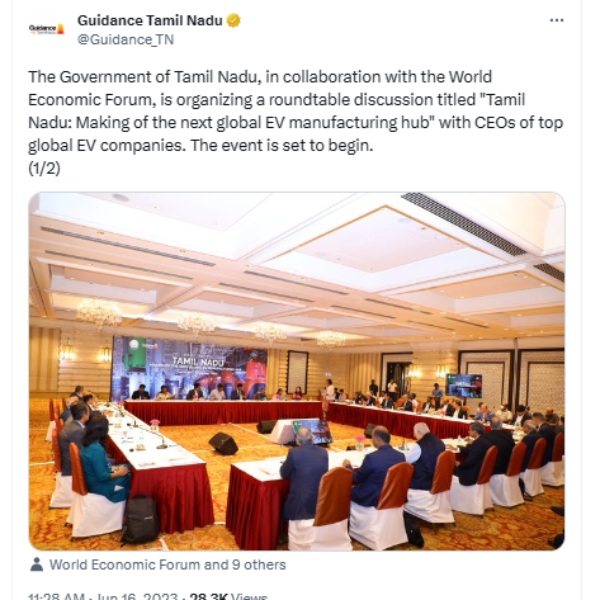Click the (1/2) thread marker text
Image resolution: width=600 pixels, height=600 pixels.
click(x=44, y=168)
